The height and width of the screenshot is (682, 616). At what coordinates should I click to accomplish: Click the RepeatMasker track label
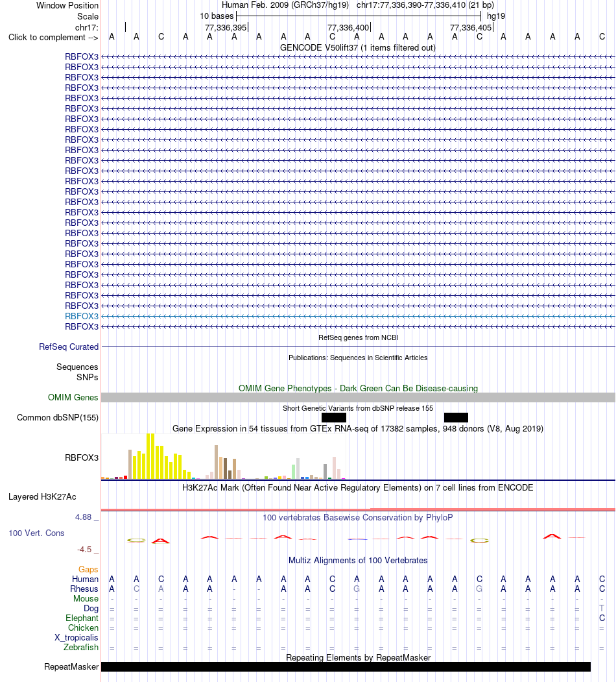point(71,667)
